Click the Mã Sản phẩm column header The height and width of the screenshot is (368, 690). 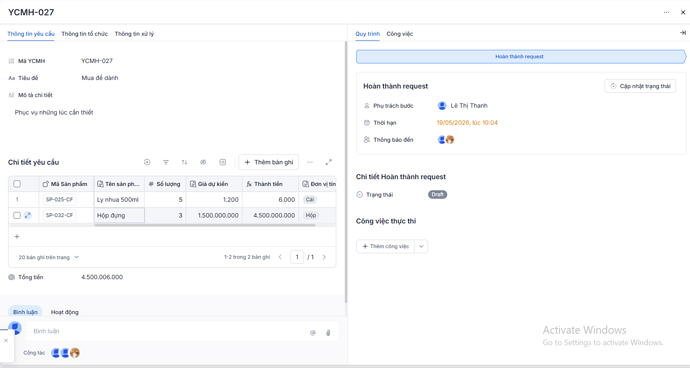pyautogui.click(x=66, y=184)
